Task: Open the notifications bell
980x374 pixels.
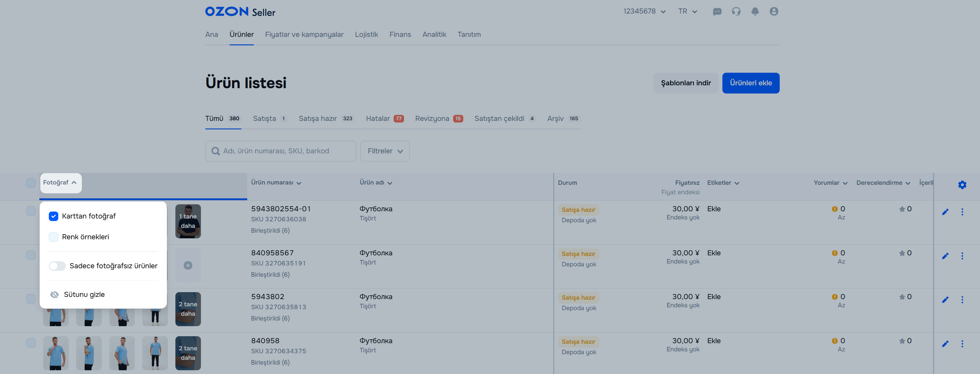Action: [755, 12]
